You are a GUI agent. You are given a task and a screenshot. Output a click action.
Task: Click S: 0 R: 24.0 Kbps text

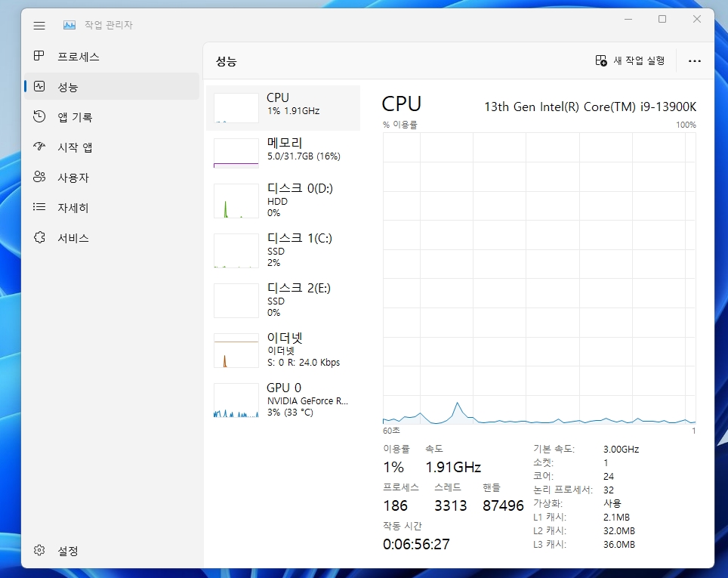304,363
